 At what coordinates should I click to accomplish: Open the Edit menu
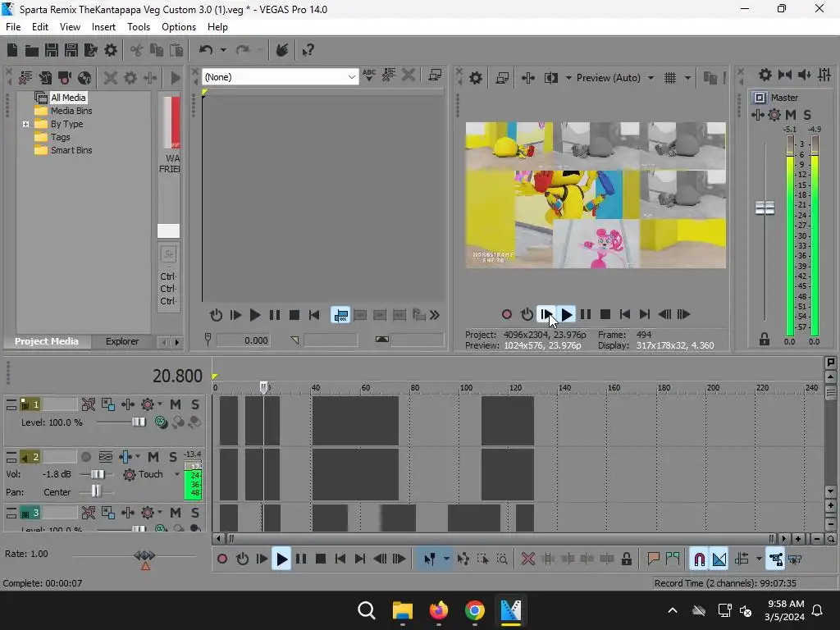coord(40,27)
